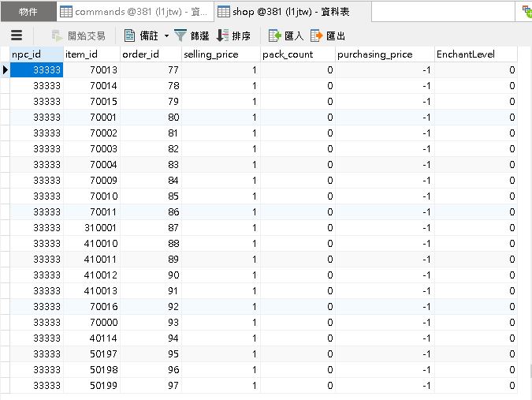This screenshot has width=532, height=400.
Task: Select item_id cell 70013
Action: pyautogui.click(x=91, y=70)
